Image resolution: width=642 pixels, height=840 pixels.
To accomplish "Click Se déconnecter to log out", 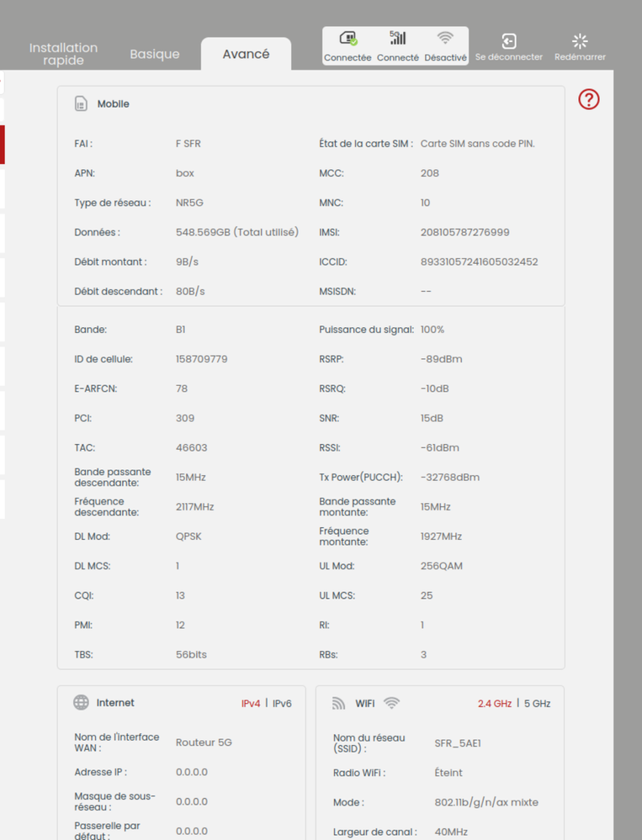I will pyautogui.click(x=508, y=45).
